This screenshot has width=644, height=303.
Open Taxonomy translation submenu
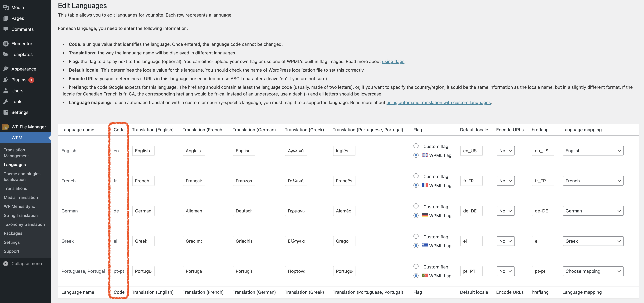pyautogui.click(x=24, y=224)
